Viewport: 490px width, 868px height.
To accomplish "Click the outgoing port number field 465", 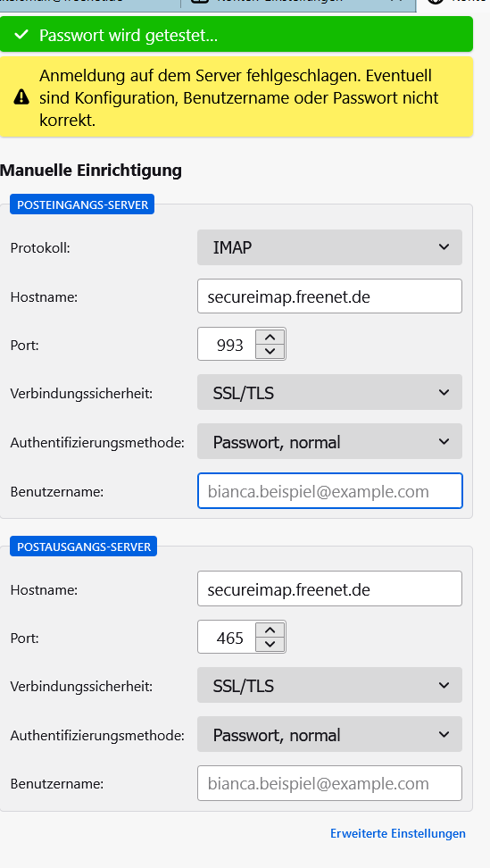I will click(227, 638).
